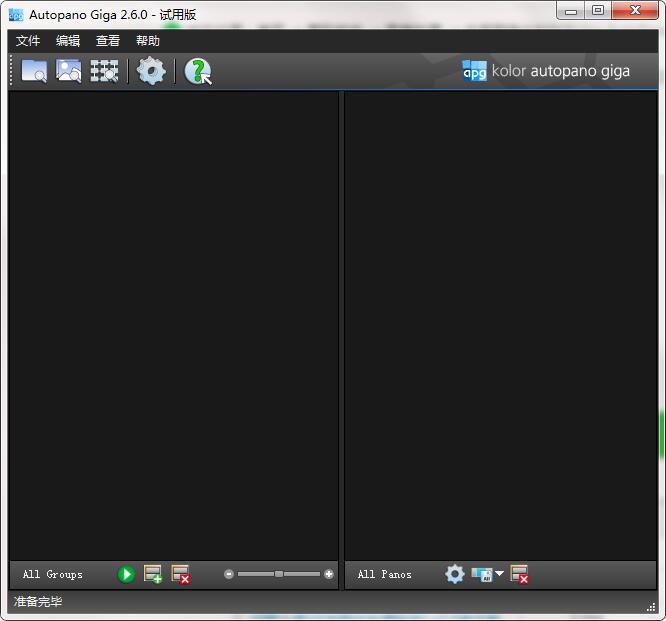
Task: Open the 文件 menu
Action: click(28, 41)
